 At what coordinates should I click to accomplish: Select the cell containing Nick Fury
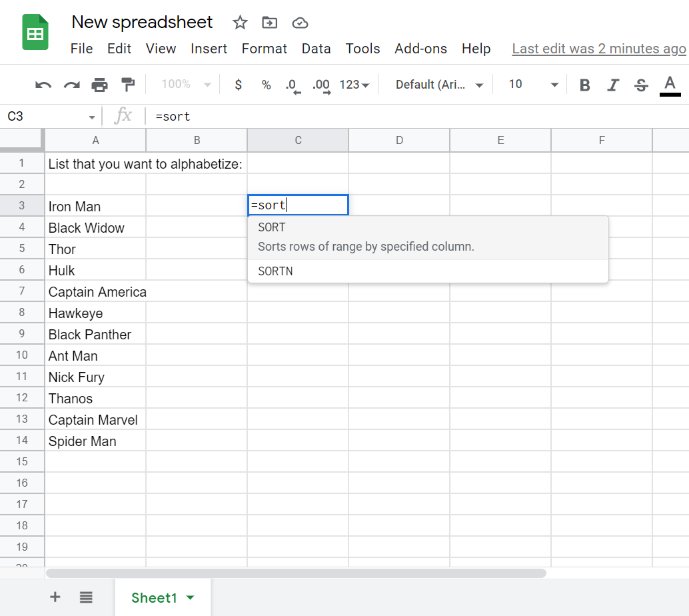point(95,377)
